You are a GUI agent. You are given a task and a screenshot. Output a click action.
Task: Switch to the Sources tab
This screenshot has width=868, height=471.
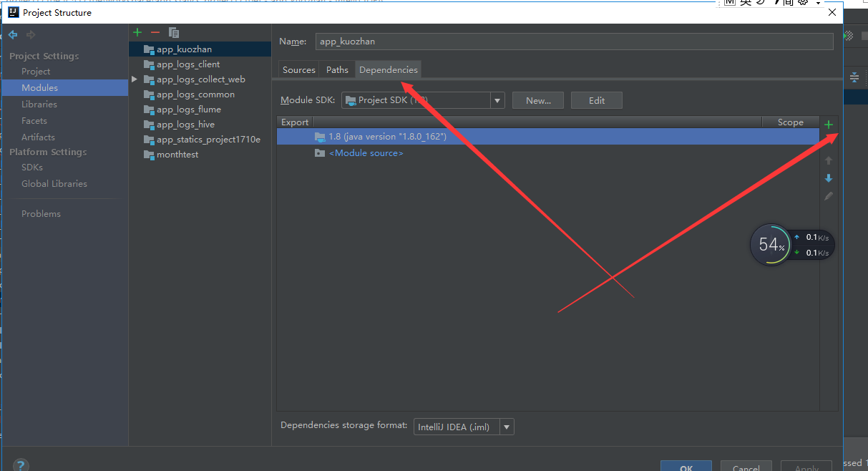299,69
